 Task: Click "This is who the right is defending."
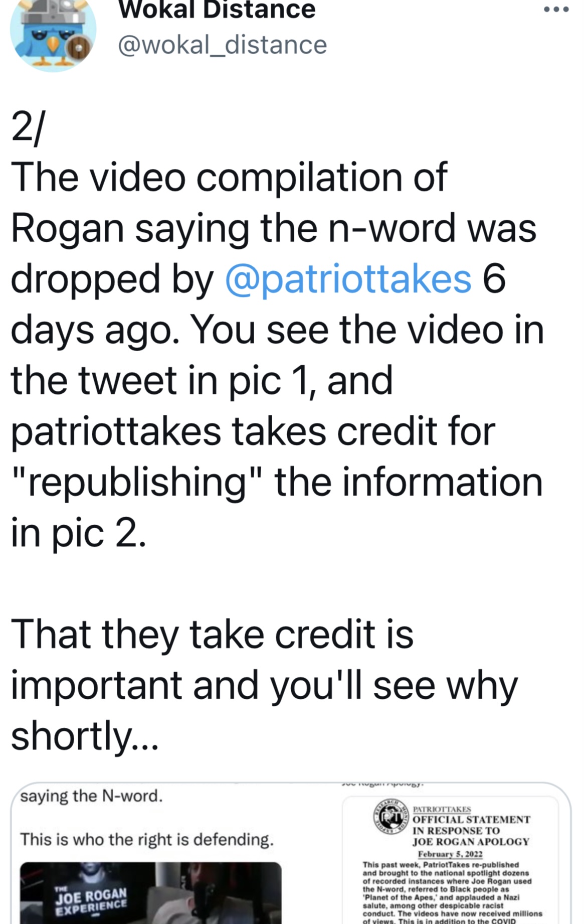147,840
